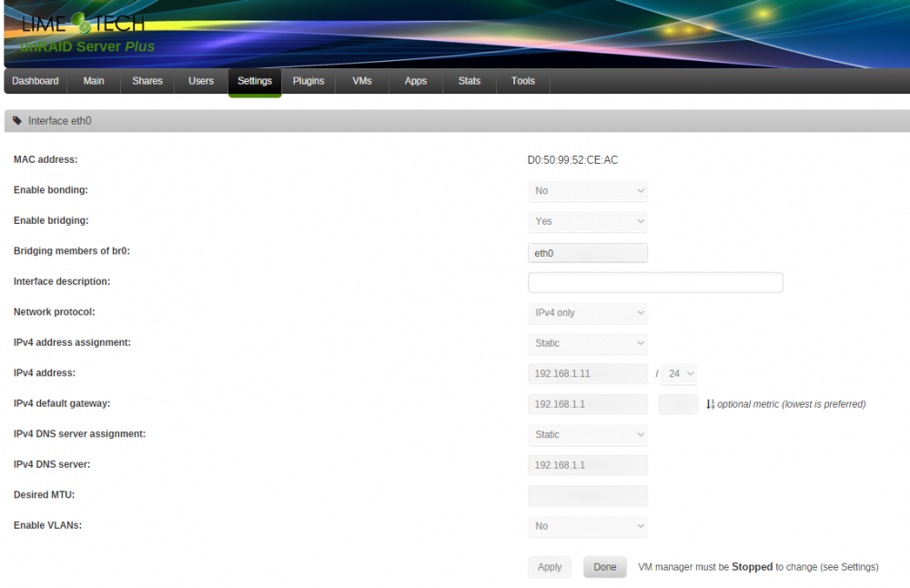Click the tag icon beside Interface eth0
Viewport: 910px width, 588px height.
[x=17, y=121]
